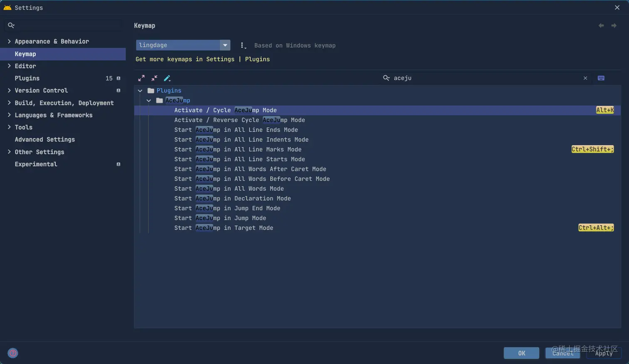
Task: Click the OK button
Action: coord(521,353)
